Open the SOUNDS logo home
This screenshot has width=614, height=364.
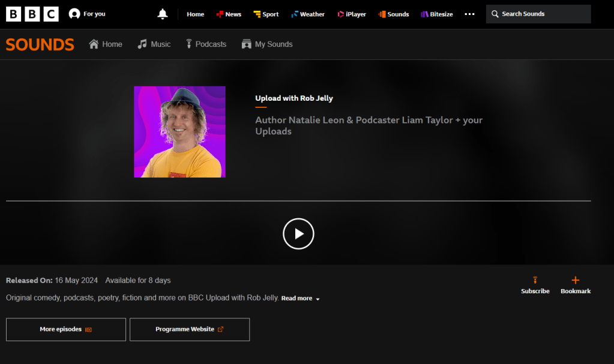tap(40, 44)
